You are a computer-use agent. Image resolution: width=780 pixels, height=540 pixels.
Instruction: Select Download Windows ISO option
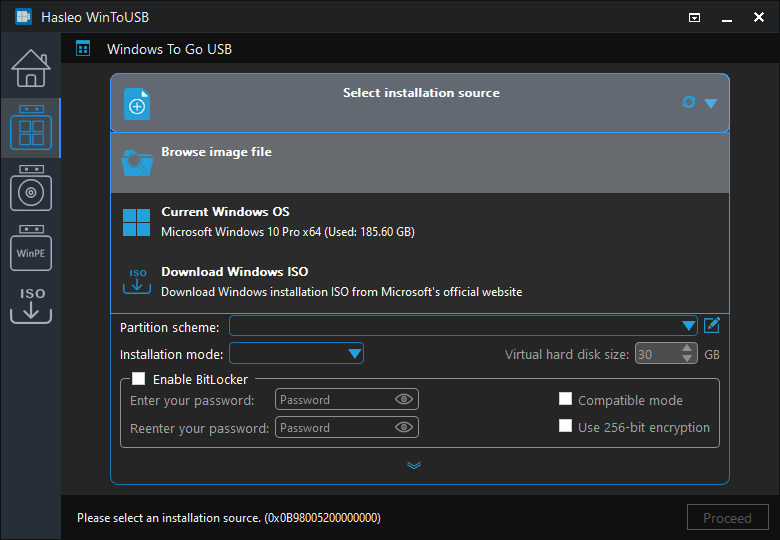420,282
